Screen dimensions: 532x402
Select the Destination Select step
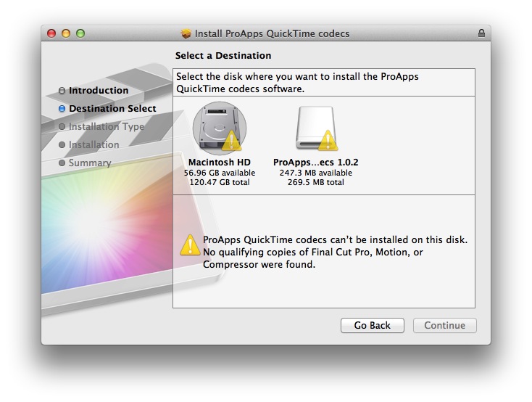(107, 108)
